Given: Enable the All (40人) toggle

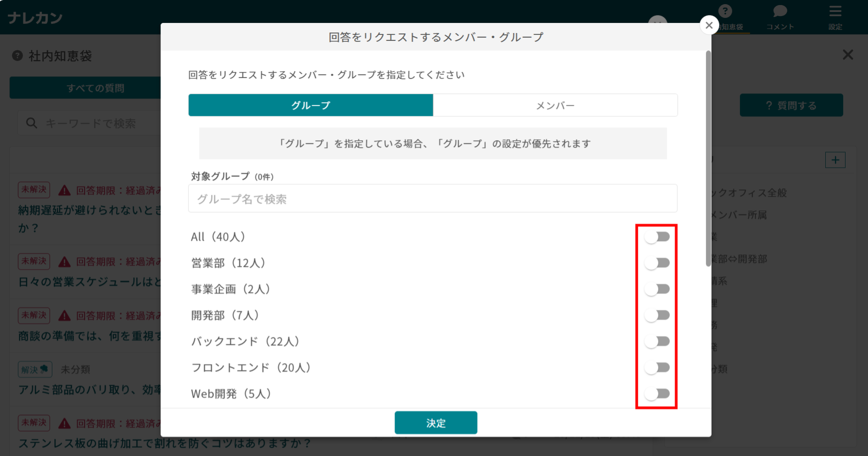Looking at the screenshot, I should click(658, 236).
